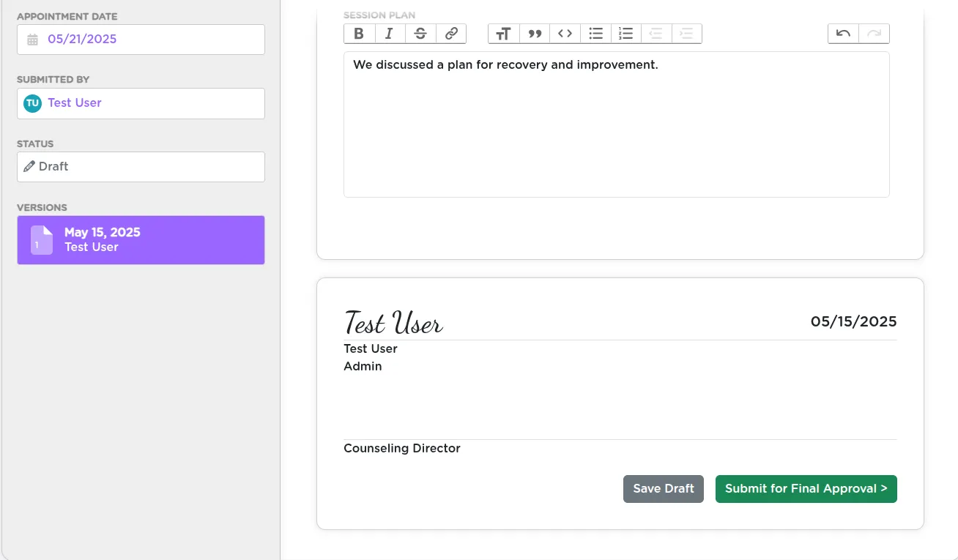Select the May 15, 2025 version

point(141,239)
